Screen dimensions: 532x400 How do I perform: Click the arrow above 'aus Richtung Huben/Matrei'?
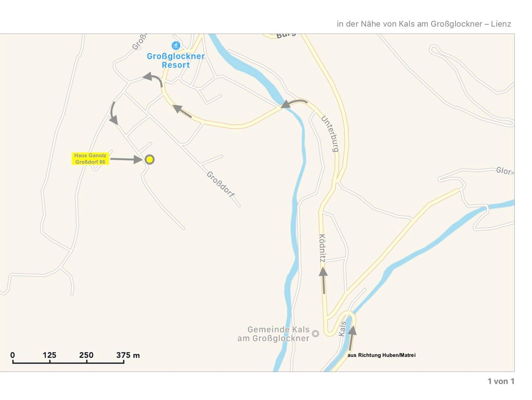352,338
